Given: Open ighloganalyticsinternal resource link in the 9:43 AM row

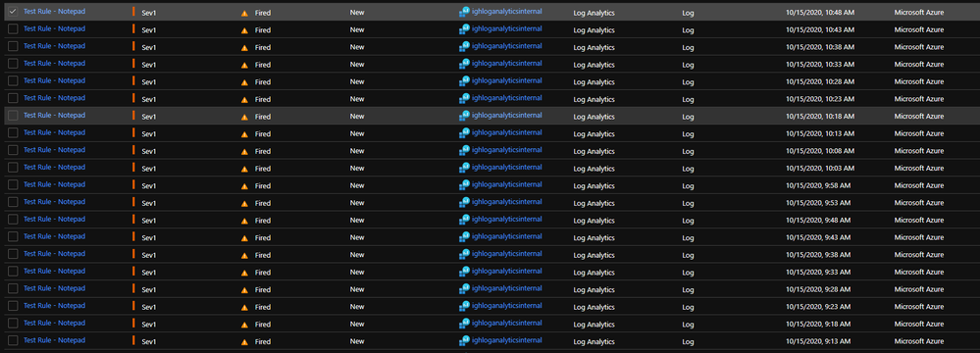Looking at the screenshot, I should point(506,236).
